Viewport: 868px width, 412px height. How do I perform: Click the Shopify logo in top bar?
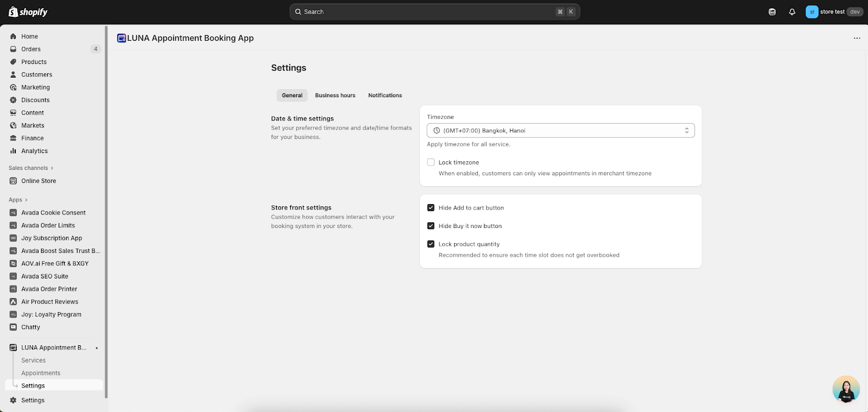pyautogui.click(x=28, y=12)
